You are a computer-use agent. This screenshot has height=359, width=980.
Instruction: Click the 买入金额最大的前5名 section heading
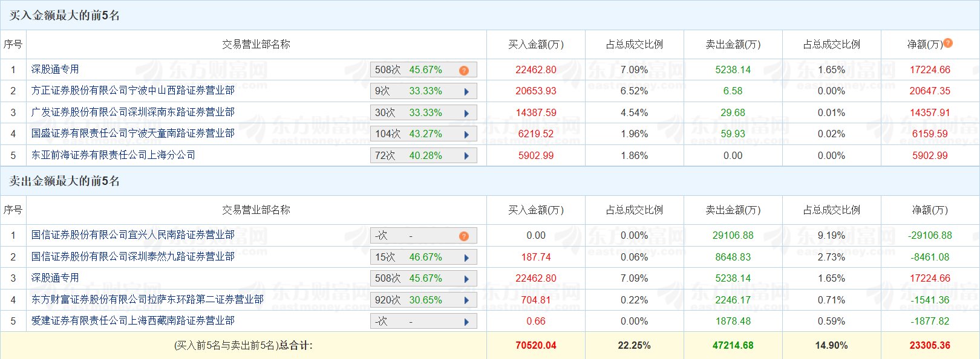pos(64,16)
